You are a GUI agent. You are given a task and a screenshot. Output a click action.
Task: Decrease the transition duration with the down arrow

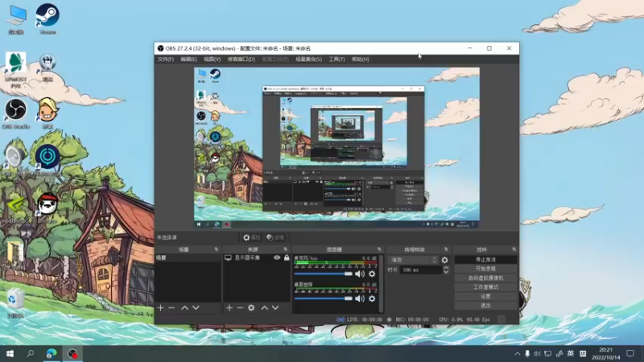pyautogui.click(x=446, y=272)
